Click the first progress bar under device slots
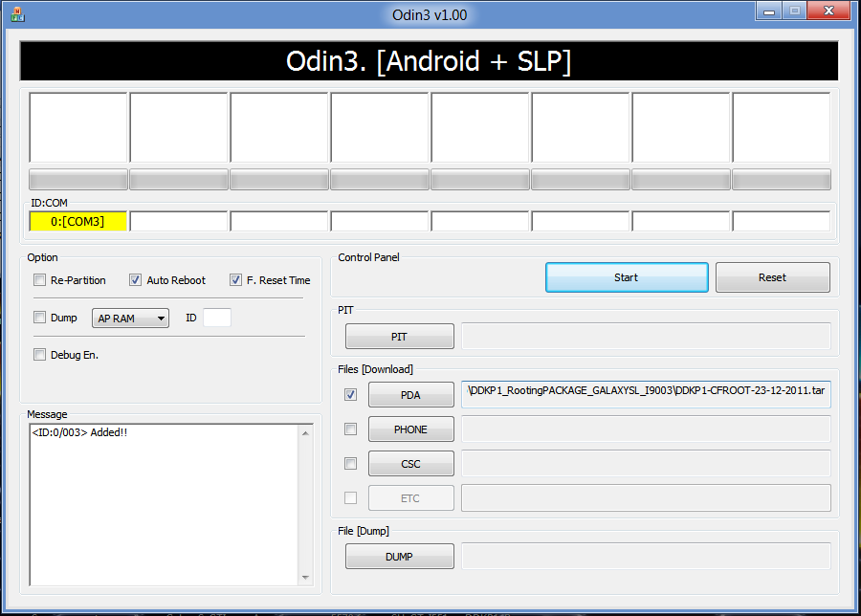The image size is (861, 616). pyautogui.click(x=78, y=180)
